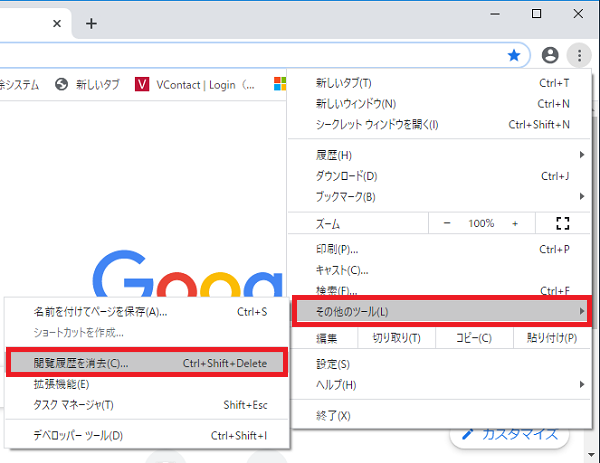Viewport: 600px width, 463px height.
Task: Click the Microsoft logo bookmark icon
Action: tap(280, 84)
